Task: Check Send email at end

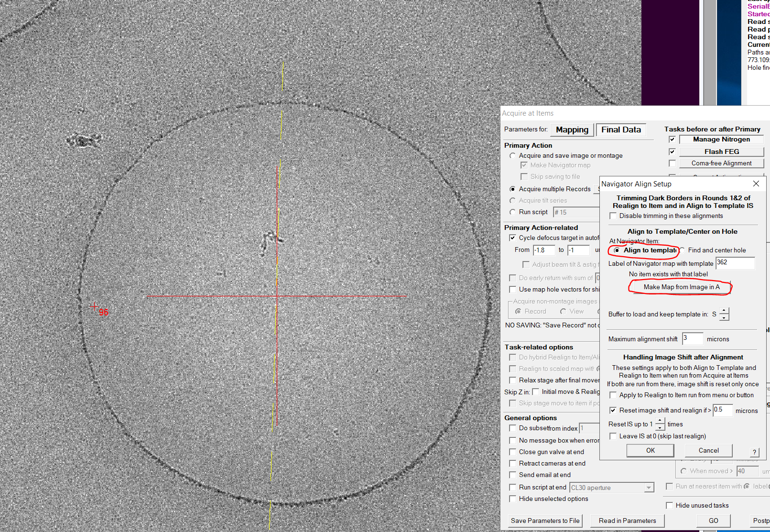Action: 513,475
